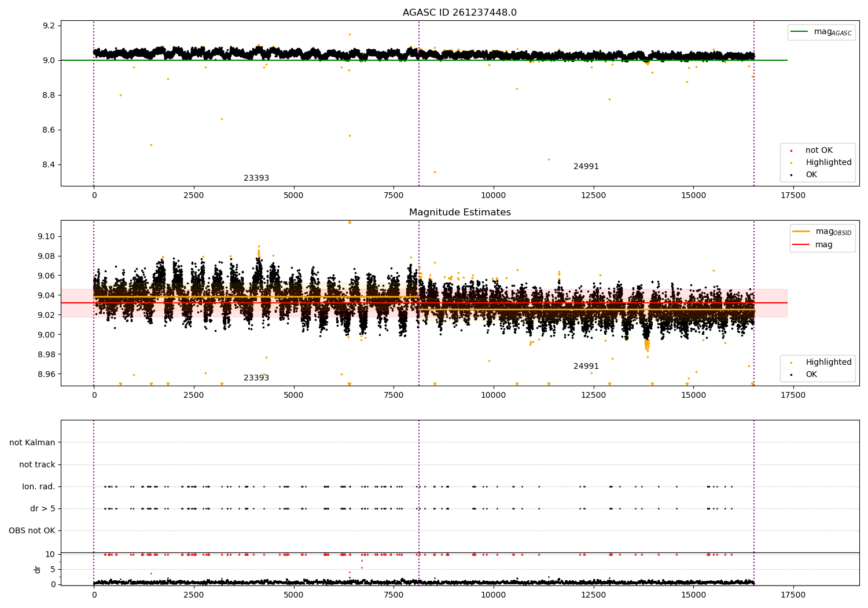Select 'OK' legend entry in top plot

(x=811, y=175)
